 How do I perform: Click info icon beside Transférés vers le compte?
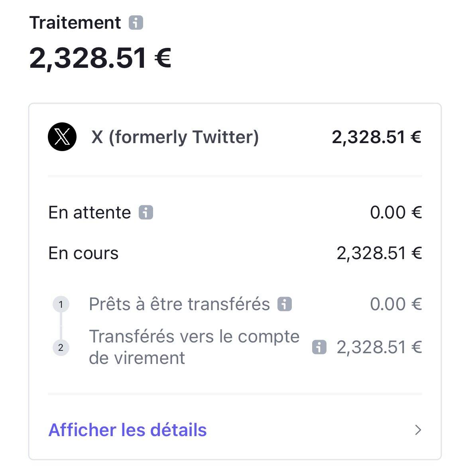[319, 347]
